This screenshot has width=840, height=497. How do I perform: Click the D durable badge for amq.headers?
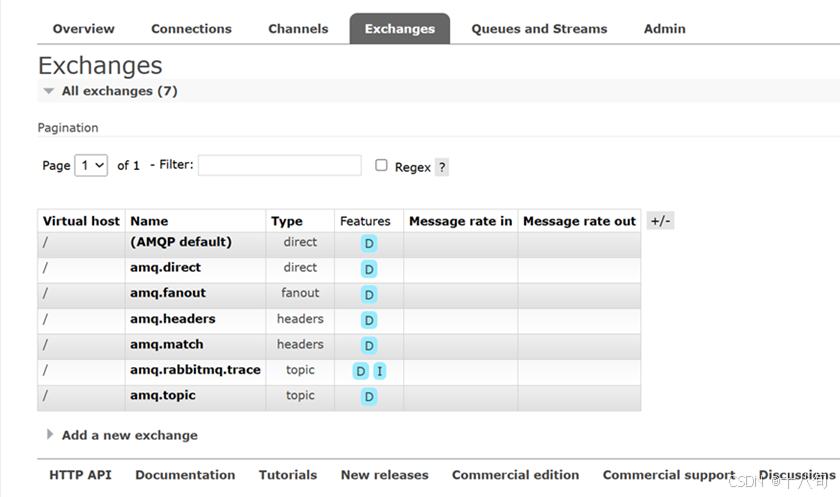pos(369,320)
